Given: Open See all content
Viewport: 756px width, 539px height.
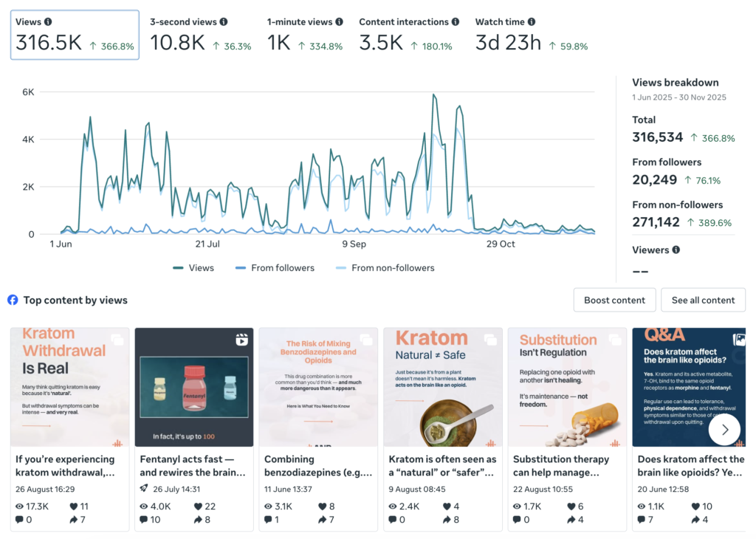Looking at the screenshot, I should (x=703, y=300).
